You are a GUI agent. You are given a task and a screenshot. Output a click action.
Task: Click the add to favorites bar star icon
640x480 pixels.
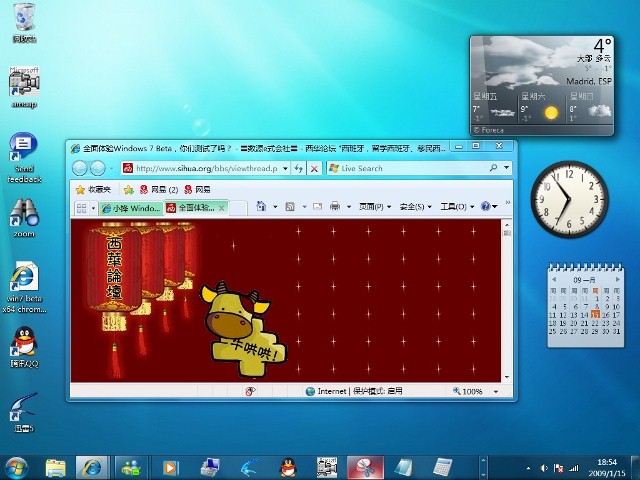[x=129, y=190]
